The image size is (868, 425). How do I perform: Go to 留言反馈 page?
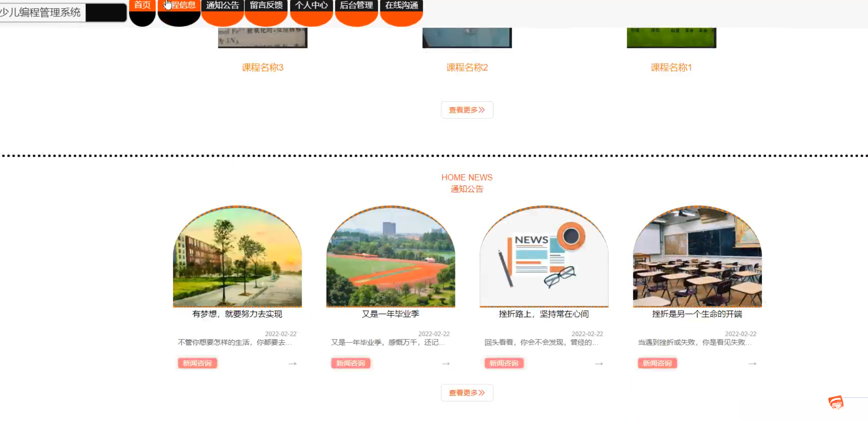[266, 5]
